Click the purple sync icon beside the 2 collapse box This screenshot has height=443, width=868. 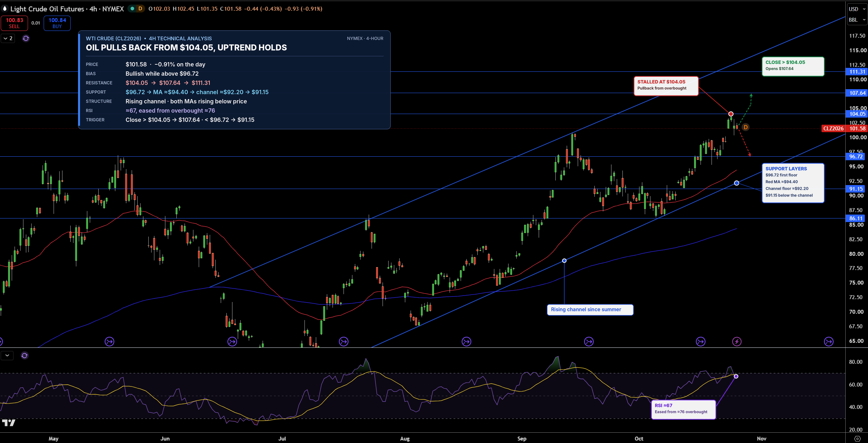pos(26,38)
